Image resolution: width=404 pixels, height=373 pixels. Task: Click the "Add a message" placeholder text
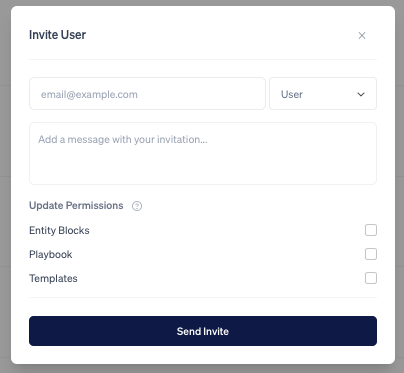pos(123,139)
